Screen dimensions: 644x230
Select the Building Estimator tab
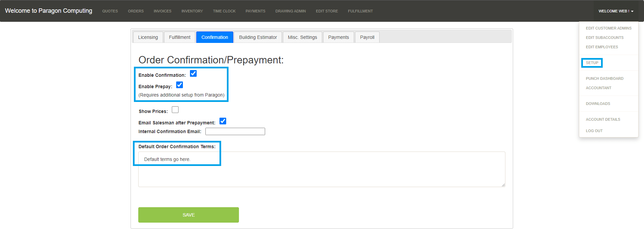pos(258,37)
